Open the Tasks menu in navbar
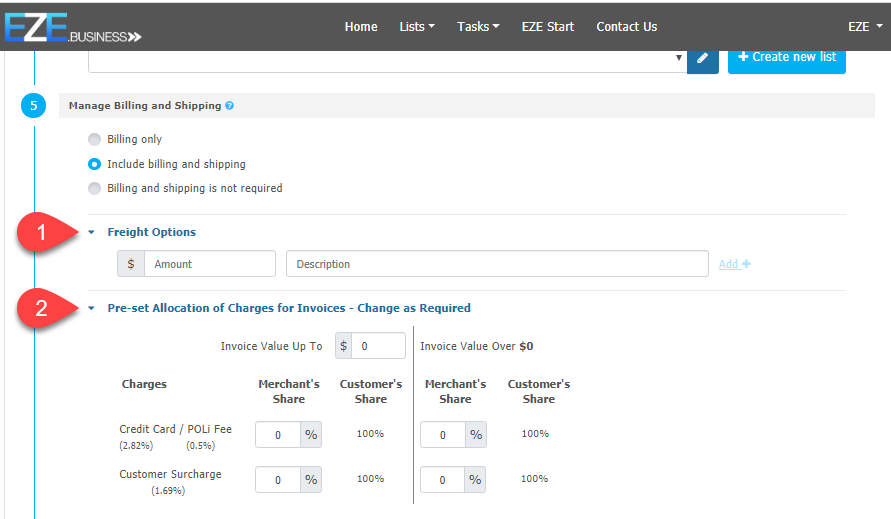Viewport: 891px width, 519px height. coord(478,27)
